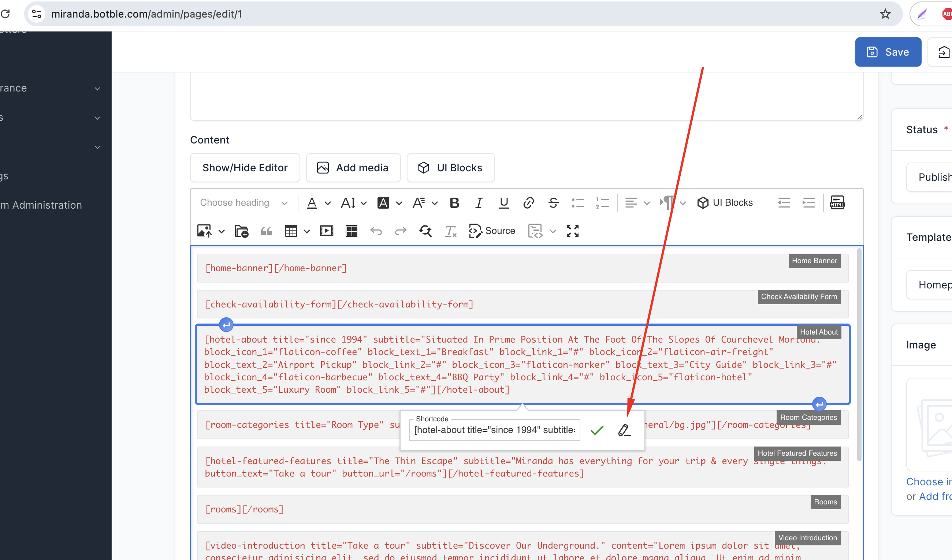
Task: Expand the table dropdown arrow
Action: (x=307, y=231)
